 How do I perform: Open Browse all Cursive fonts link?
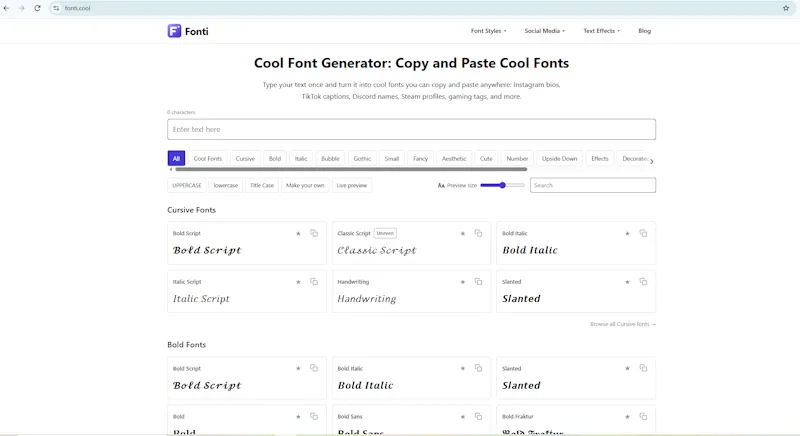(x=622, y=324)
